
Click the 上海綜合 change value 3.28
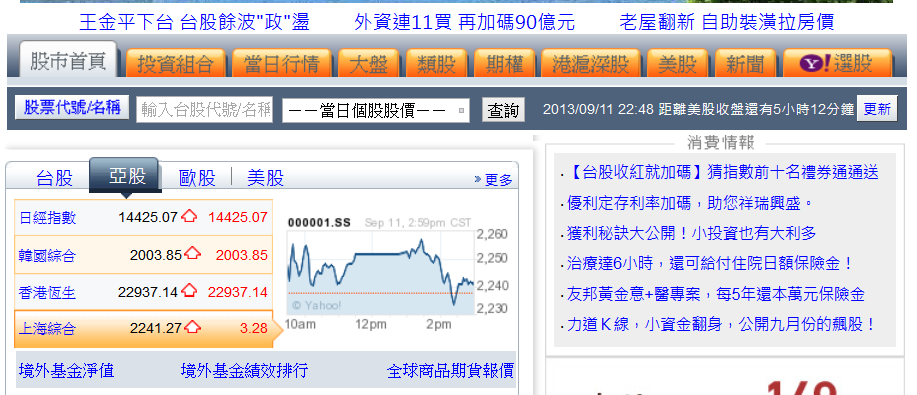click(x=253, y=328)
